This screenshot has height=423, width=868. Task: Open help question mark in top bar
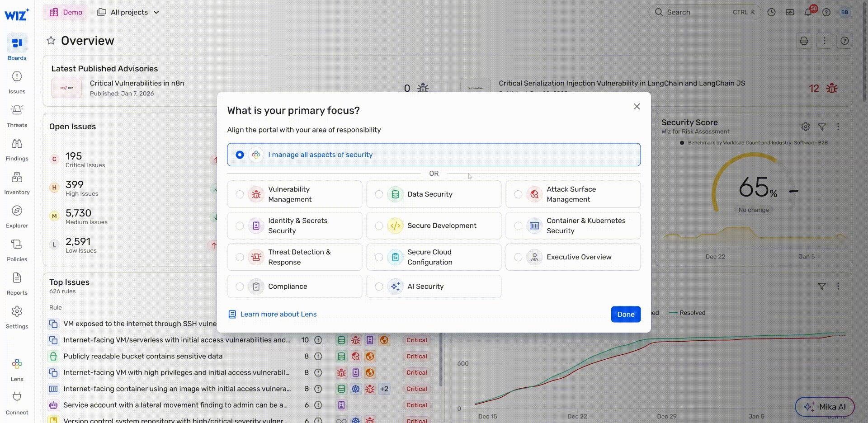pos(826,12)
